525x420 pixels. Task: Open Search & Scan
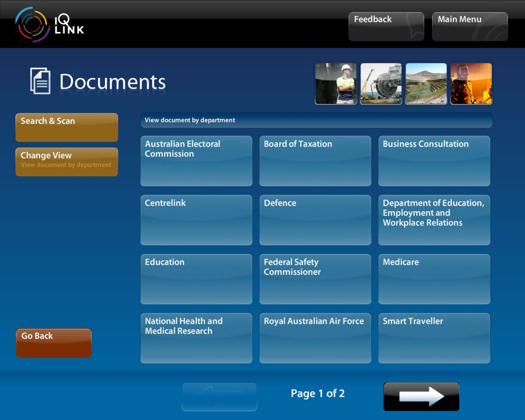(x=67, y=127)
